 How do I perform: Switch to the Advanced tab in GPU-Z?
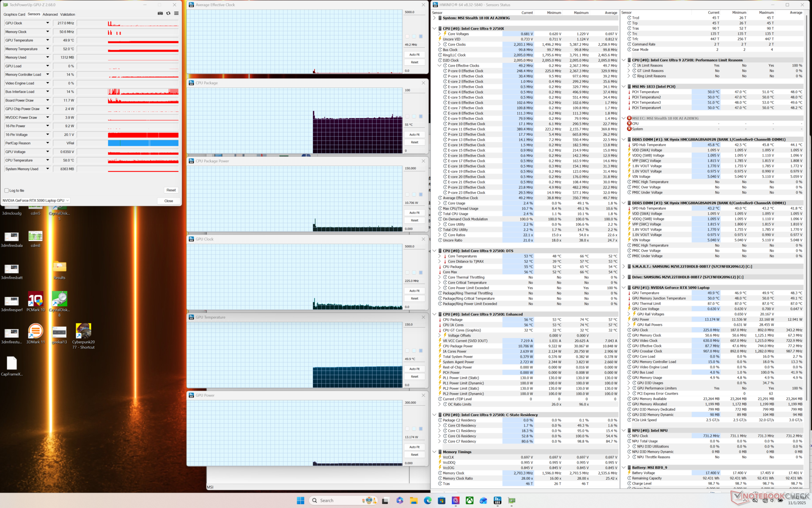50,14
